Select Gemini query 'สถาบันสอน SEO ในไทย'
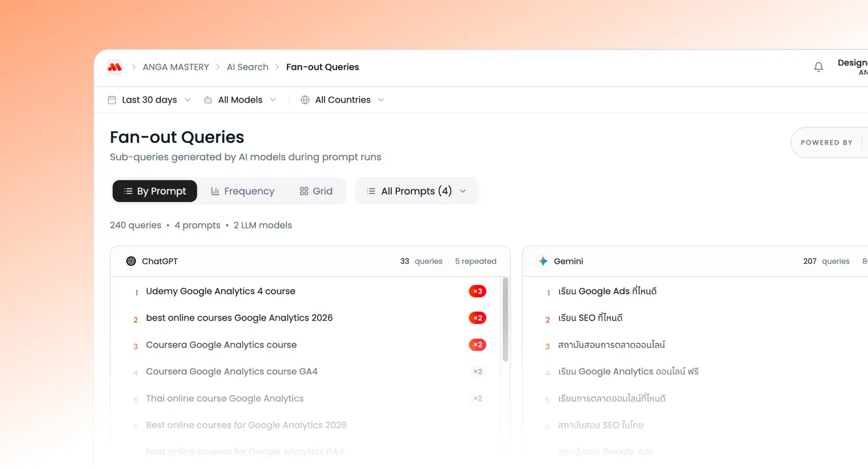 tap(601, 425)
